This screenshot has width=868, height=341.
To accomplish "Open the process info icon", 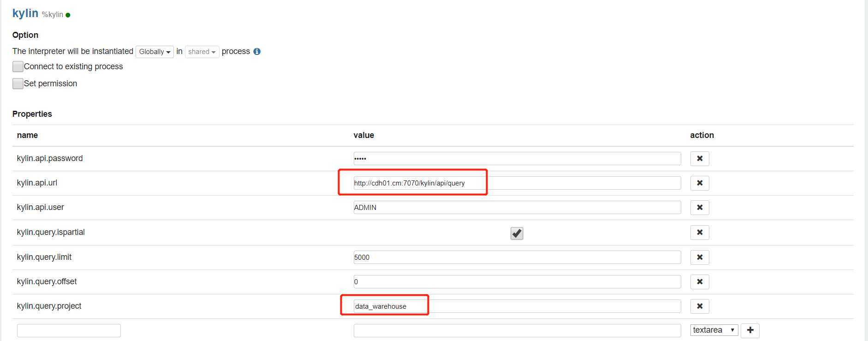I will point(257,51).
